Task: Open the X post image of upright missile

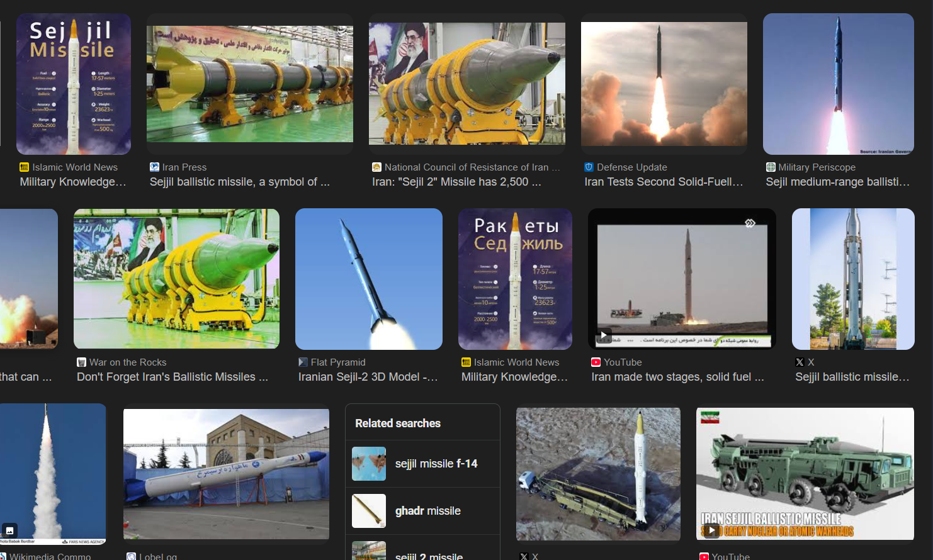Action: (x=853, y=279)
